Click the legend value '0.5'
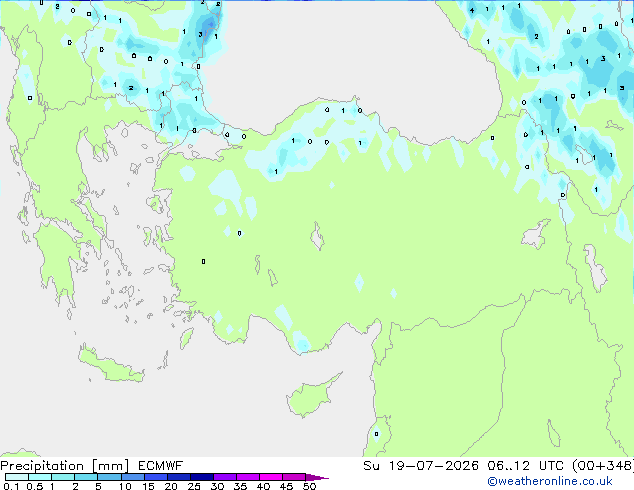 pyautogui.click(x=34, y=486)
